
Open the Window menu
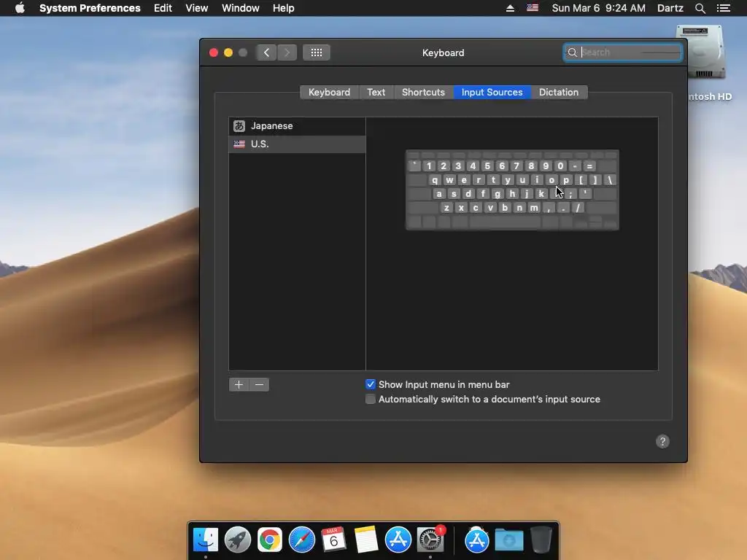pos(240,8)
